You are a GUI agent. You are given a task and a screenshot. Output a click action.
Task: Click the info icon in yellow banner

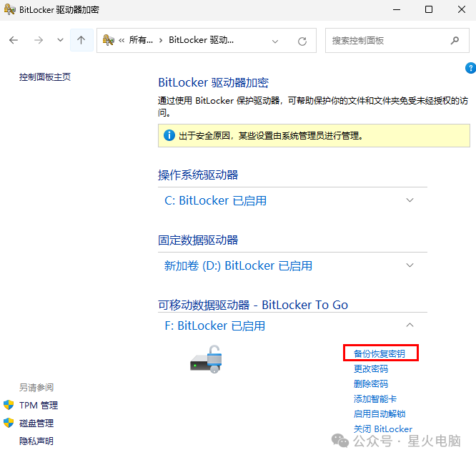(x=169, y=135)
